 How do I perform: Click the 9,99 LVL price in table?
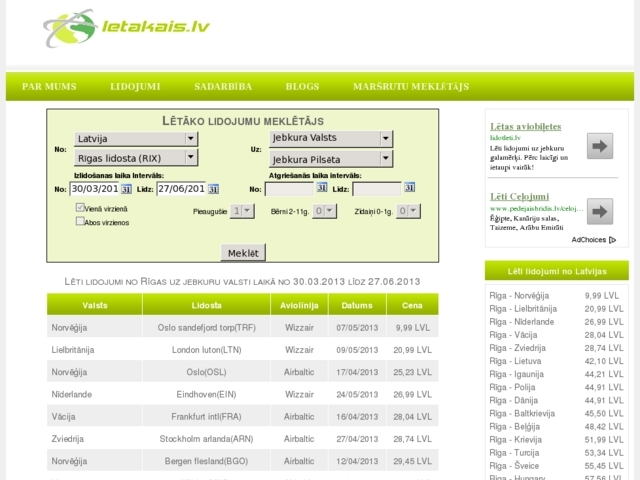pos(413,327)
